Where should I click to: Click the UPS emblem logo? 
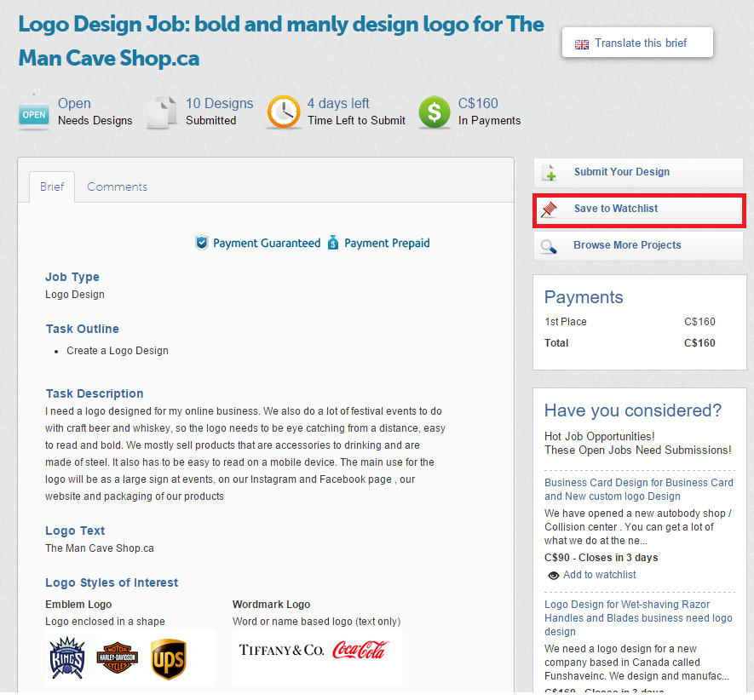(169, 659)
